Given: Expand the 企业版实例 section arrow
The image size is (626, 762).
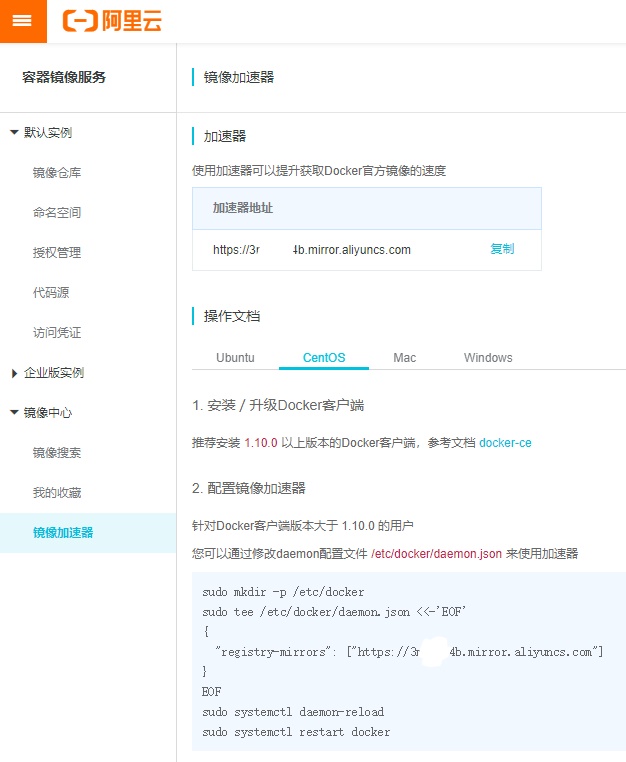Looking at the screenshot, I should click(x=15, y=373).
